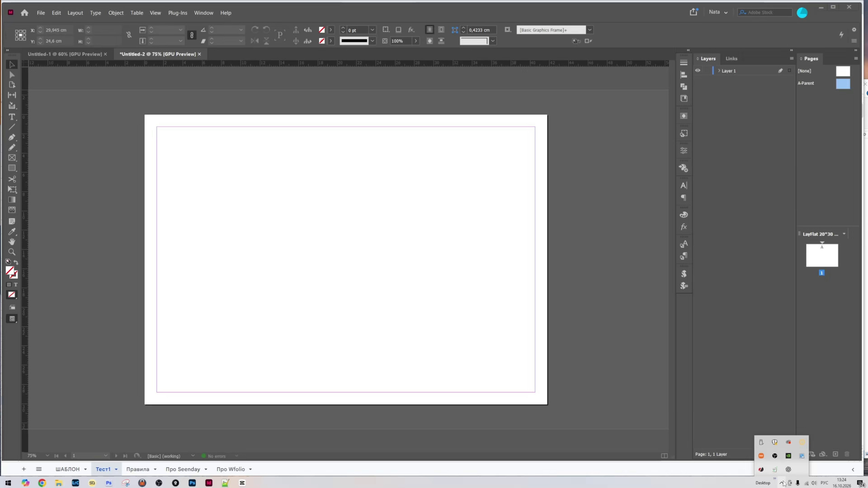Select the Scissors tool
868x488 pixels.
pos(12,179)
